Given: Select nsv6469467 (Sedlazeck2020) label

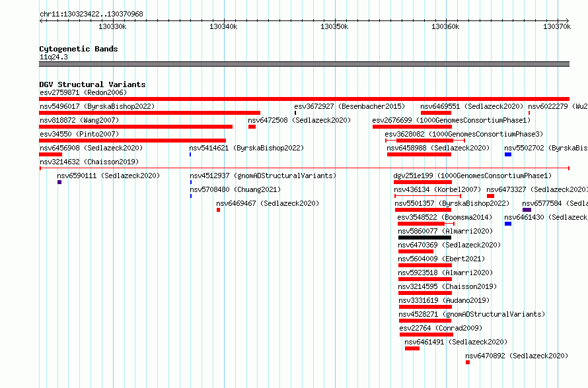Looking at the screenshot, I should point(268,203).
